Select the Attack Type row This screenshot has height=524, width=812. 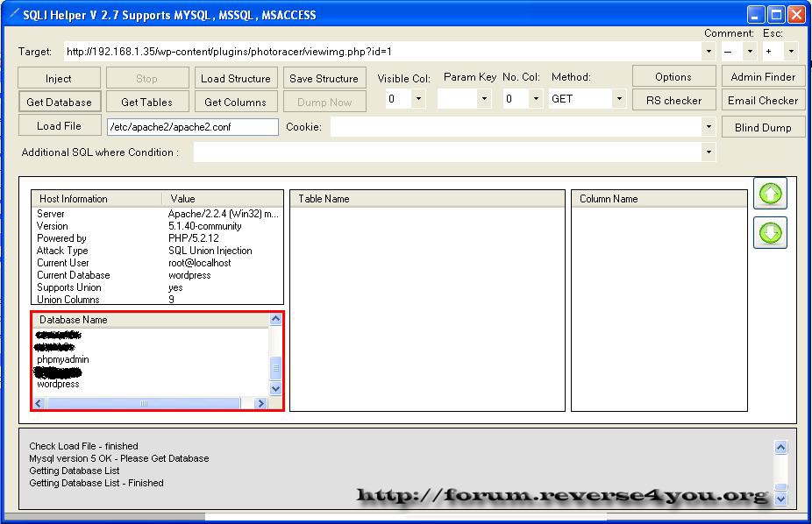158,251
